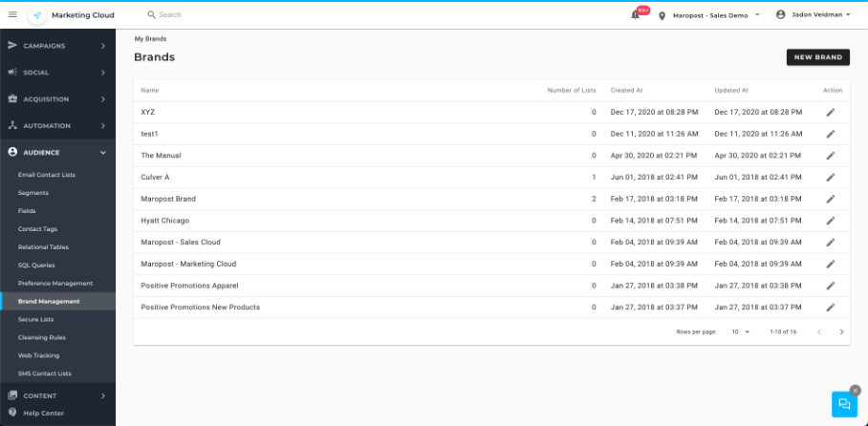
Task: Select the Culver A brand name
Action: pos(155,177)
